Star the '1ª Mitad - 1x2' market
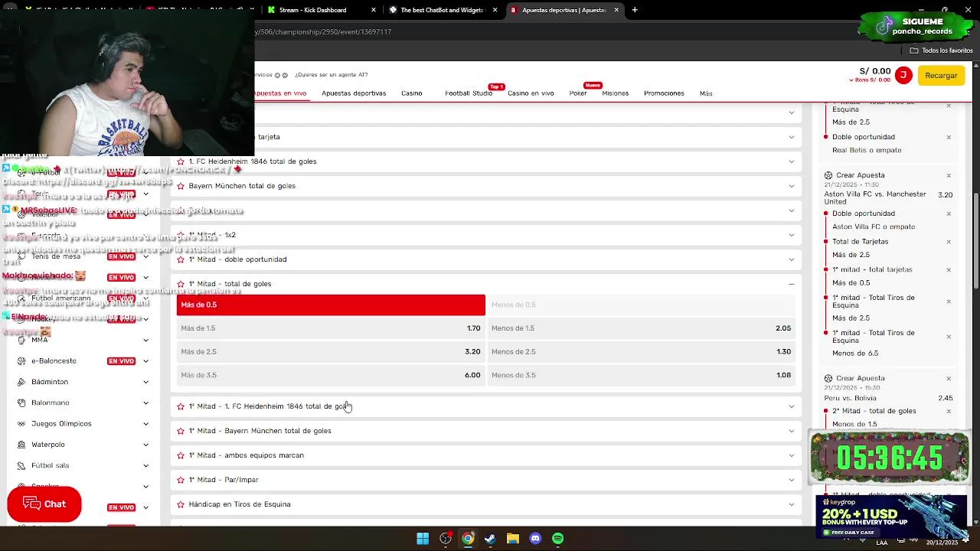Image resolution: width=980 pixels, height=551 pixels. coord(181,235)
